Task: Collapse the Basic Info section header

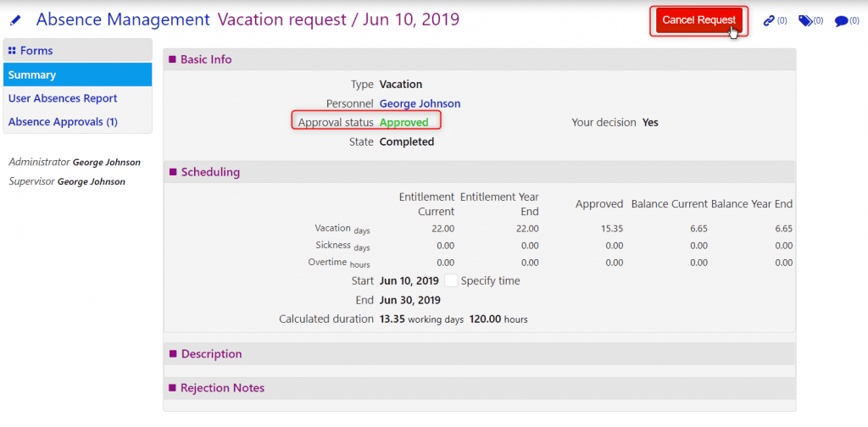Action: (480, 59)
